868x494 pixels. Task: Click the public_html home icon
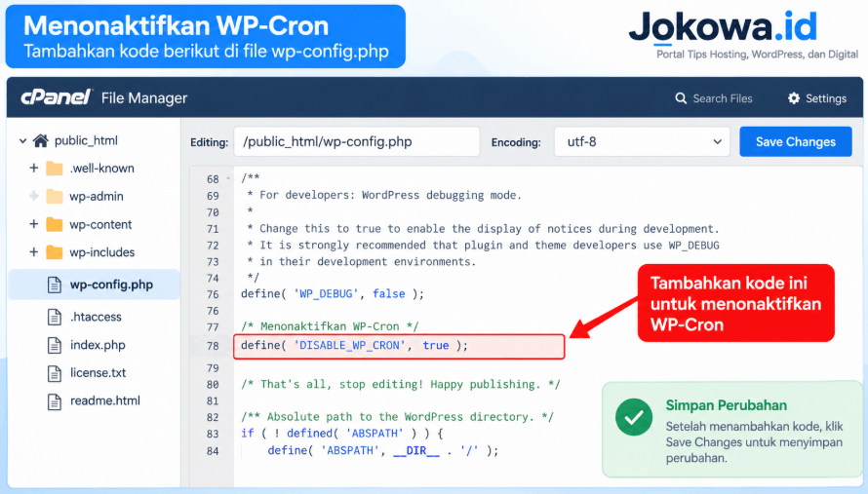(40, 140)
